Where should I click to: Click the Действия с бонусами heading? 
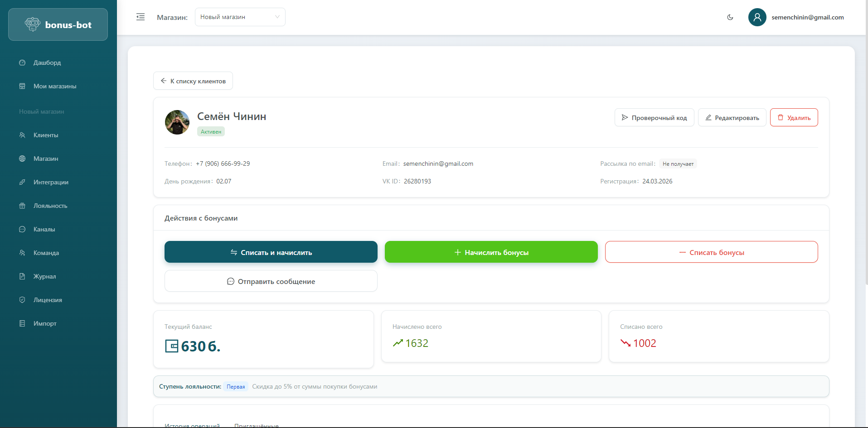201,218
